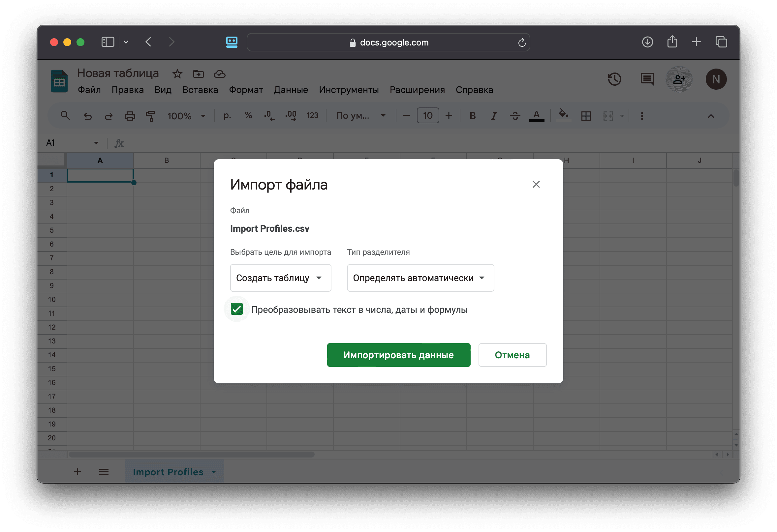
Task: Click the print icon in the toolbar
Action: pos(130,116)
